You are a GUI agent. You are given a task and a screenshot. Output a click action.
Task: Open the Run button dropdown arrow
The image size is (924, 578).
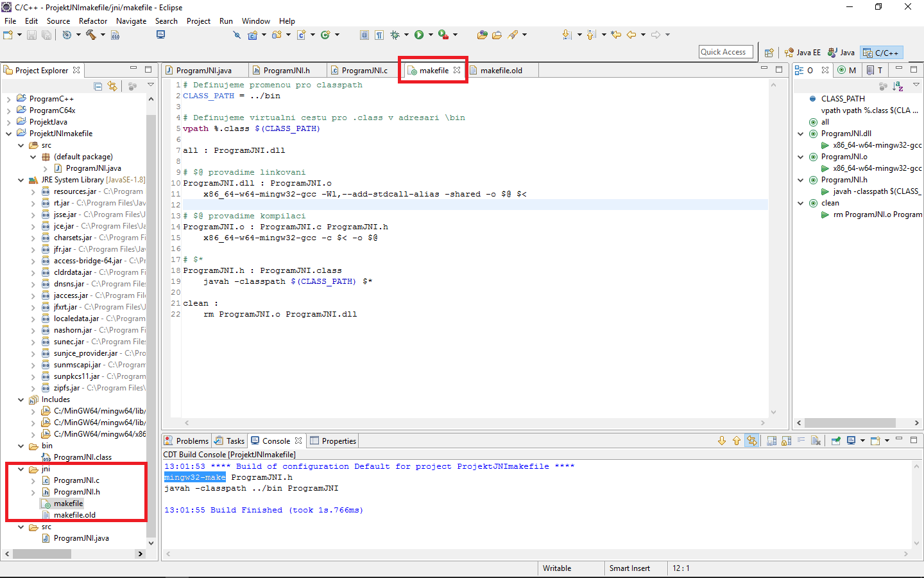(431, 35)
